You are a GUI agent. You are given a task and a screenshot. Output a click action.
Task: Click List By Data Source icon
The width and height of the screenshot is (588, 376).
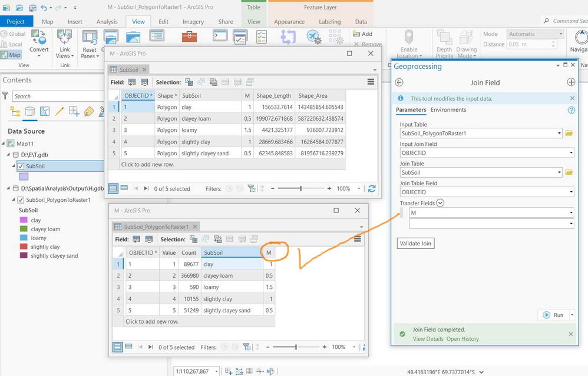(x=29, y=111)
